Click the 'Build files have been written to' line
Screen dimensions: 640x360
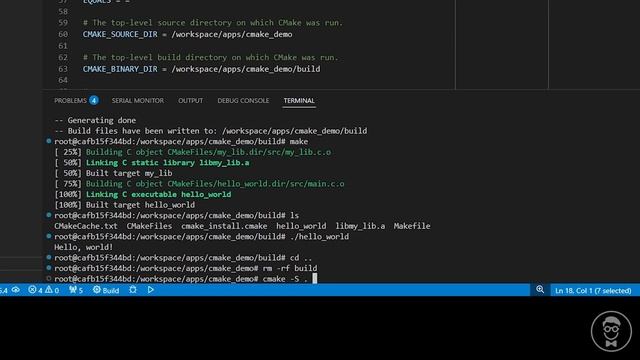click(x=211, y=131)
